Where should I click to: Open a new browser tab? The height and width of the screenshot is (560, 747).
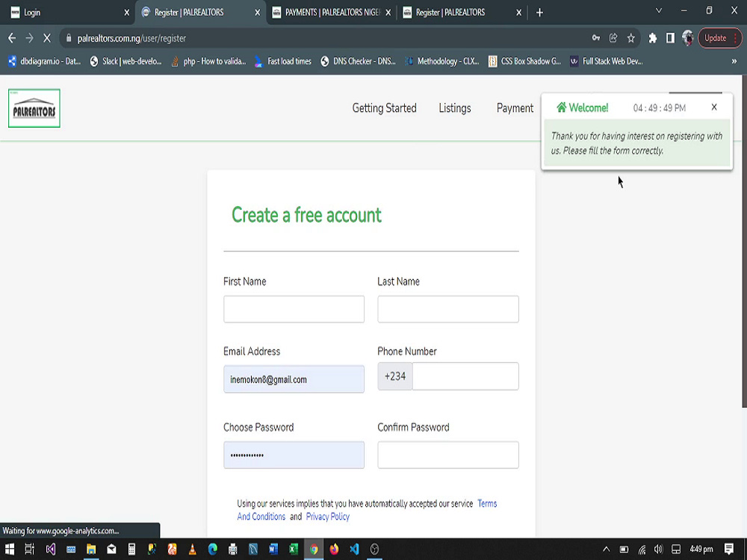(x=539, y=13)
